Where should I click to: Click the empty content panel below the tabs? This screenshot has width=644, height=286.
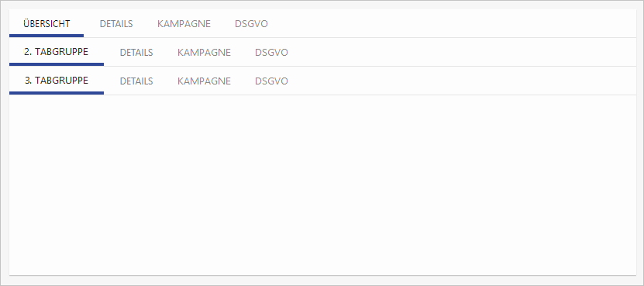coord(322,185)
